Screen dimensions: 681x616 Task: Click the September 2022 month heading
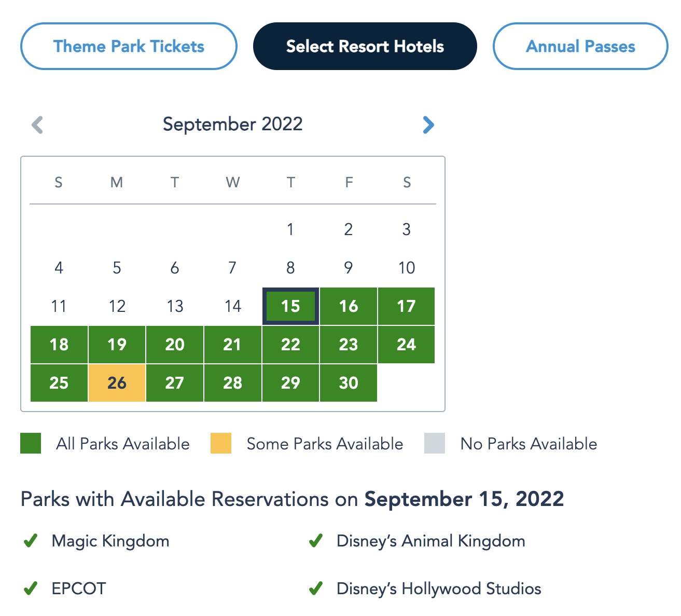pos(232,125)
